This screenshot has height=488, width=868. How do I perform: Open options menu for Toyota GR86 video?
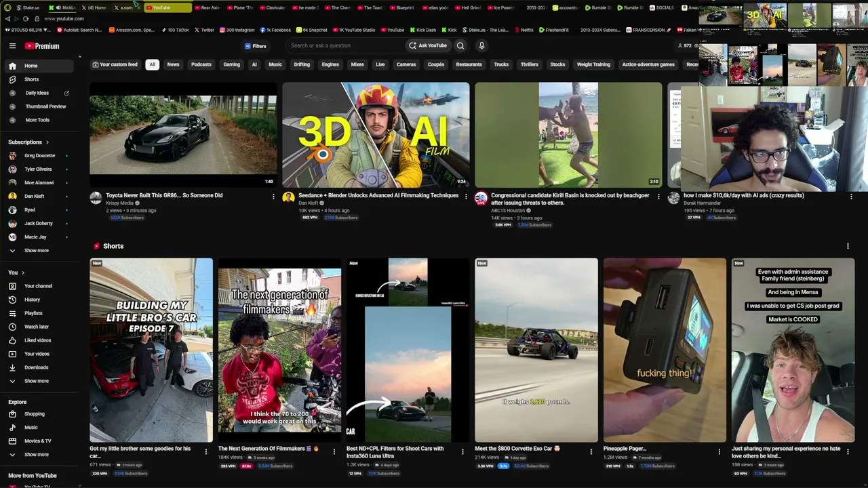pyautogui.click(x=273, y=197)
